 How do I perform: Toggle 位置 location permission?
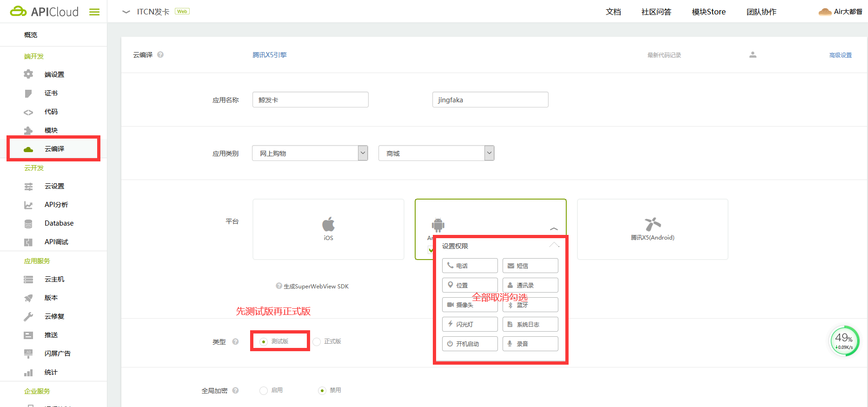point(470,285)
